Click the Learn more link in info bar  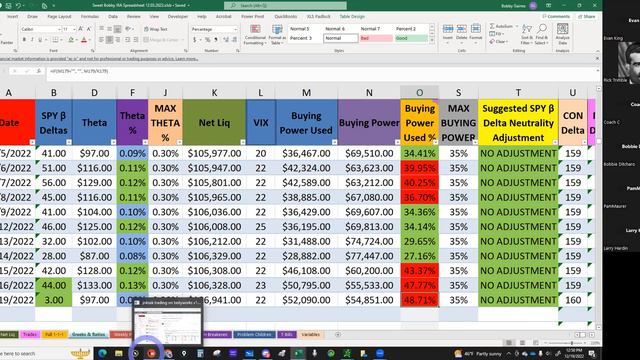coord(187,59)
